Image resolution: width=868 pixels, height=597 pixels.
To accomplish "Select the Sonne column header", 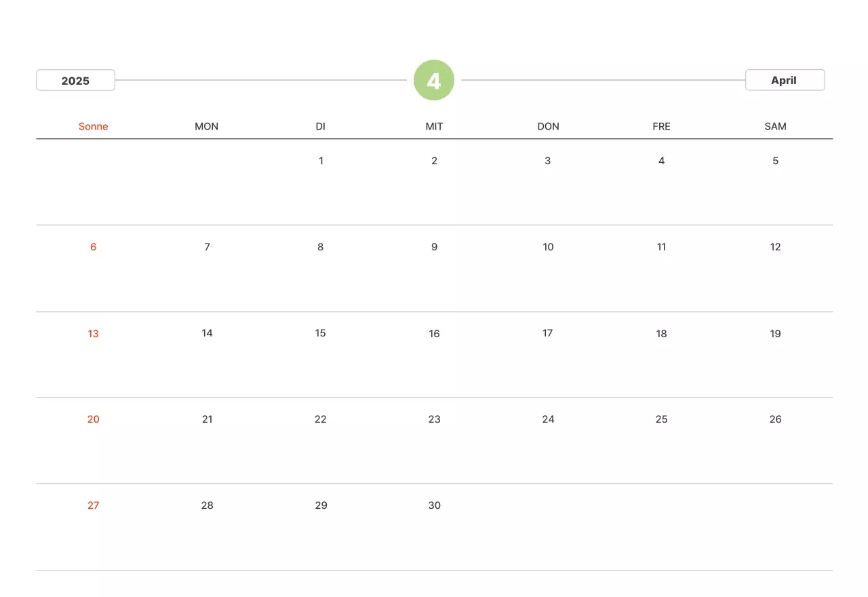I will click(94, 126).
